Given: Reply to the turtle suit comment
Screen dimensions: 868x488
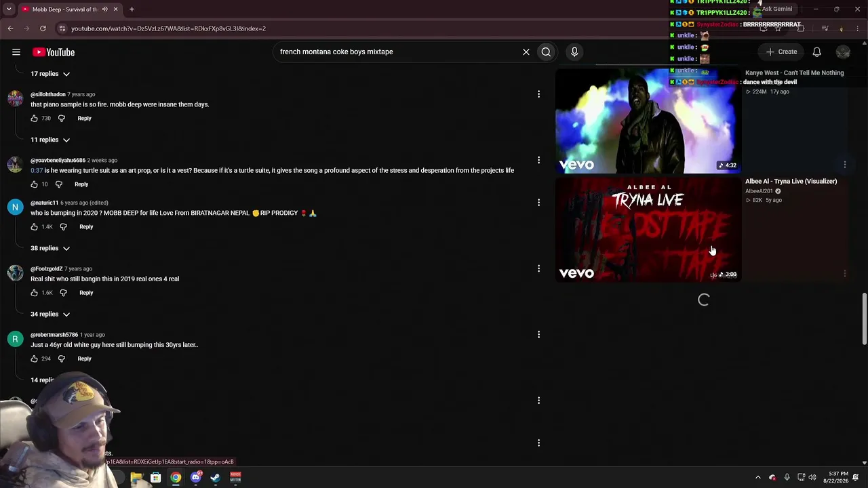Looking at the screenshot, I should [81, 184].
